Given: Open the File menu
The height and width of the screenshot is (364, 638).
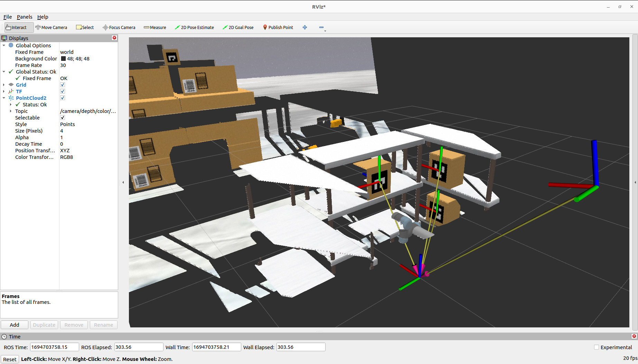Looking at the screenshot, I should coord(8,17).
